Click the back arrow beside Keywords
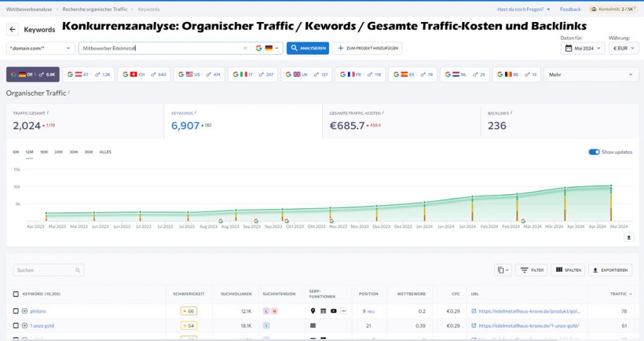Image resolution: width=644 pixels, height=341 pixels. (x=13, y=30)
